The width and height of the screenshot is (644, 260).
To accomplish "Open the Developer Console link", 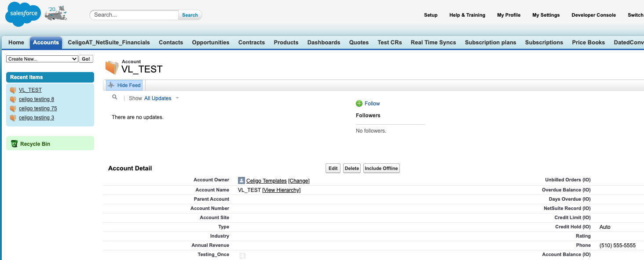I will [x=594, y=15].
